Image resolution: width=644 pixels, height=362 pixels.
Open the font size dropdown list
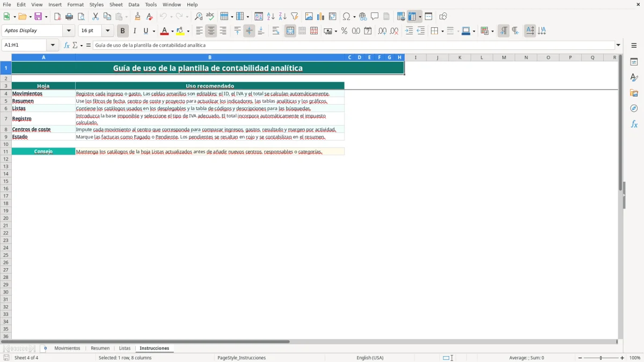(x=107, y=31)
